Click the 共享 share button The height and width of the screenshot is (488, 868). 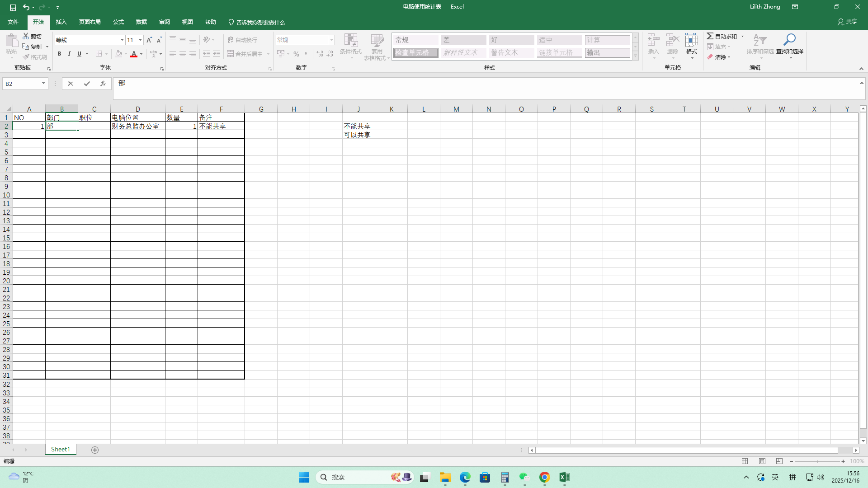tap(847, 22)
